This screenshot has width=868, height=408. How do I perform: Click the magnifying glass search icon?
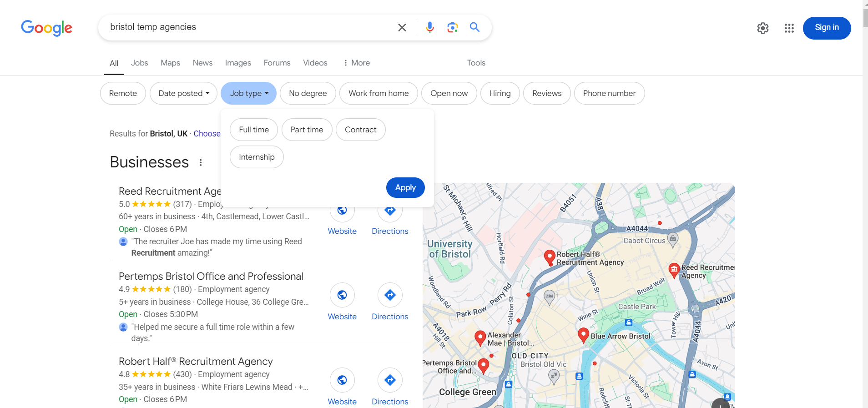coord(474,27)
